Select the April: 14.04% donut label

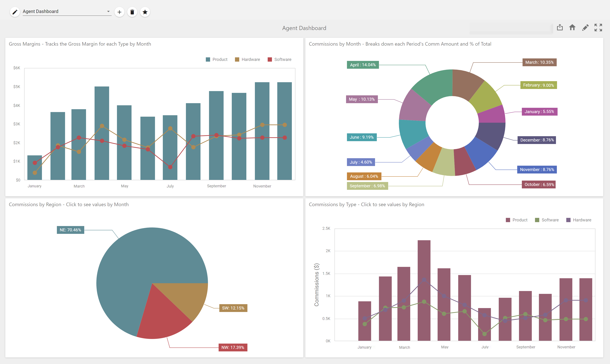point(363,65)
